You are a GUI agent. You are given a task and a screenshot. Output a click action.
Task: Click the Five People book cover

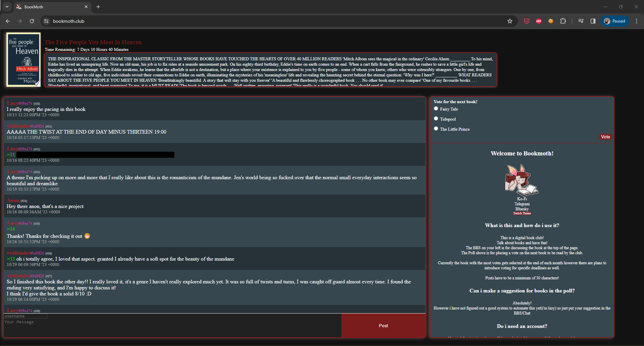tap(23, 60)
